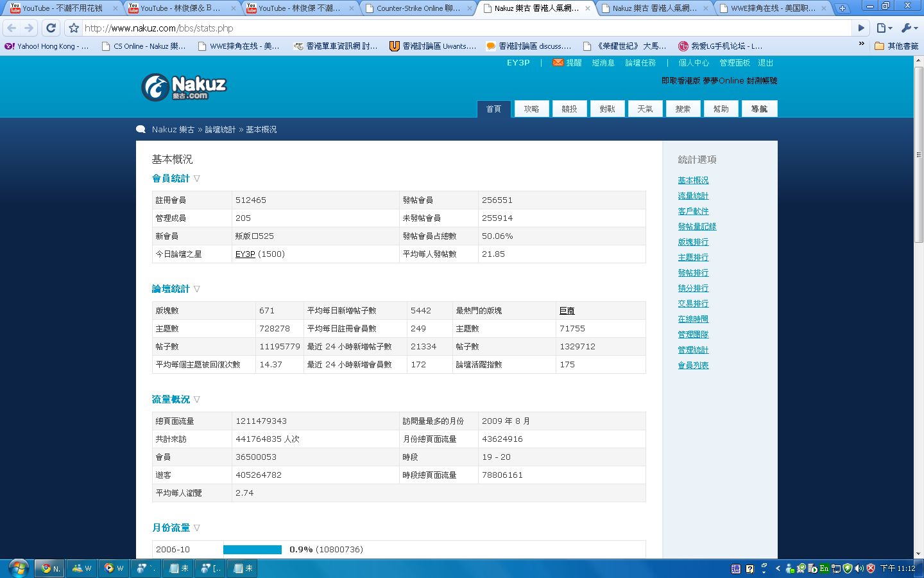Screen dimensions: 924x578
Task: Click scrollbar down arrow
Action: point(919,554)
